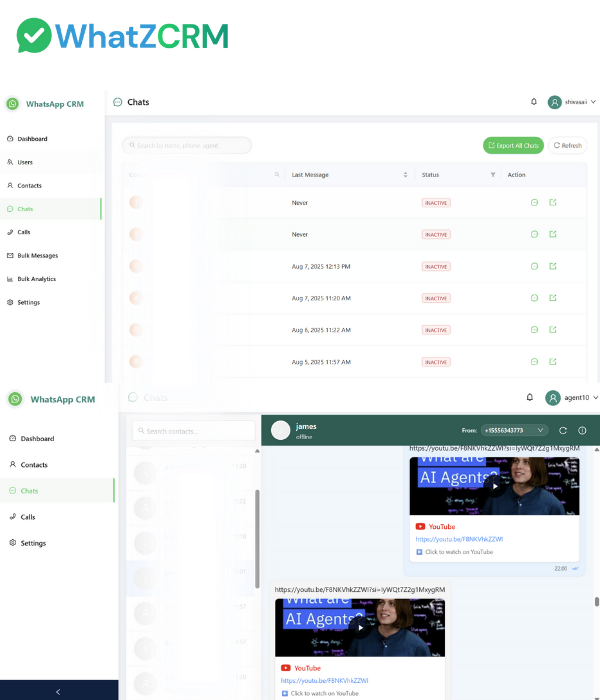Filter the Status column using the funnel icon

(x=492, y=175)
